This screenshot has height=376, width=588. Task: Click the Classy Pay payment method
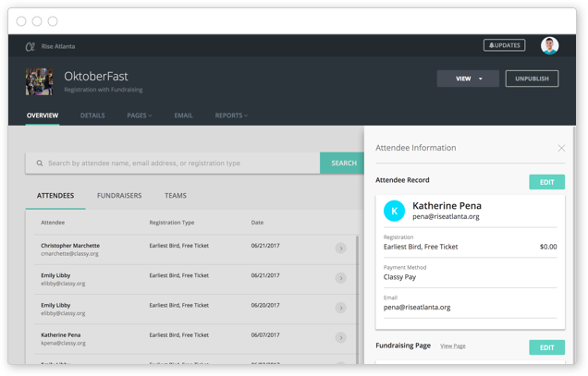pyautogui.click(x=399, y=277)
